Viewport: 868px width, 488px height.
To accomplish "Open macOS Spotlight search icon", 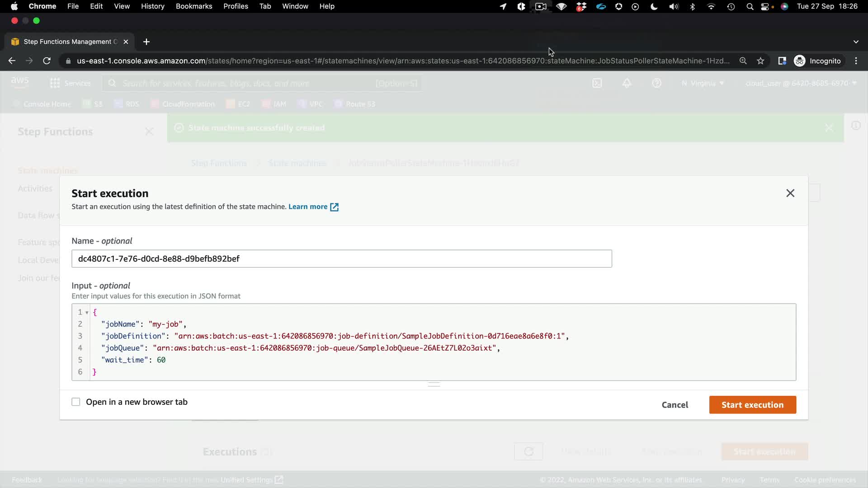I will [x=750, y=6].
